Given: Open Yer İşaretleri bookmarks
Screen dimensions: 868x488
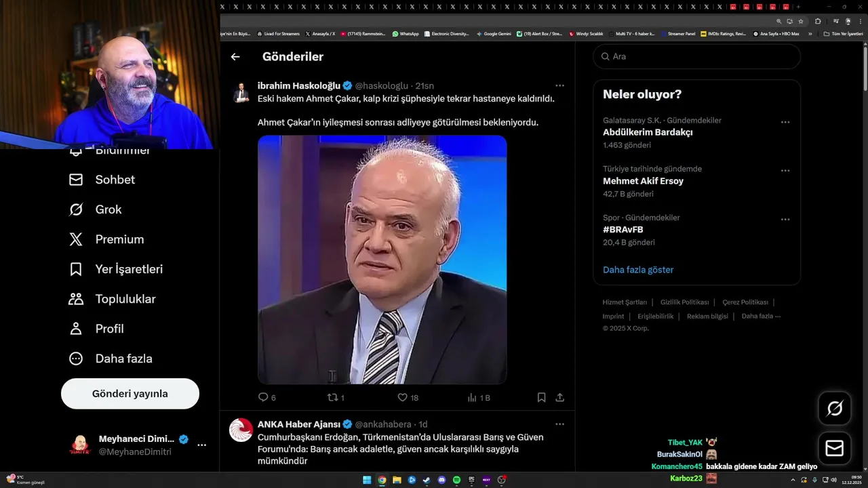Looking at the screenshot, I should point(116,269).
